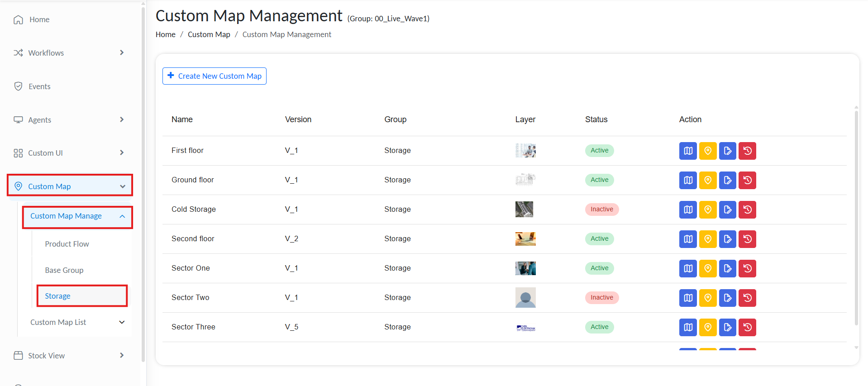This screenshot has height=386, width=868.
Task: Click Custom Map breadcrumb link
Action: click(x=209, y=34)
